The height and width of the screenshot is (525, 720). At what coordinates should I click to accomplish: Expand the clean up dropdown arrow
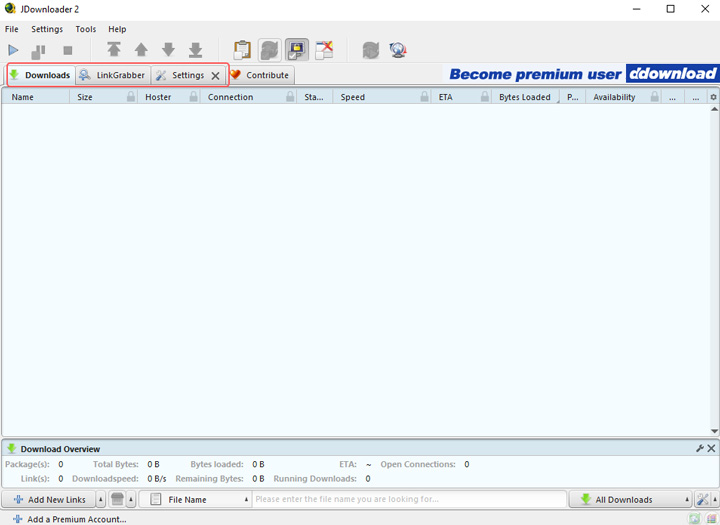131,499
